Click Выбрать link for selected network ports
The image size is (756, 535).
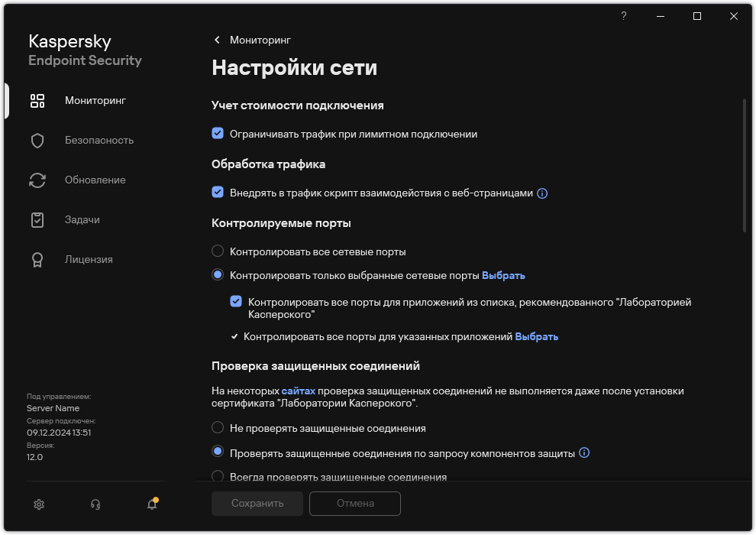[503, 275]
